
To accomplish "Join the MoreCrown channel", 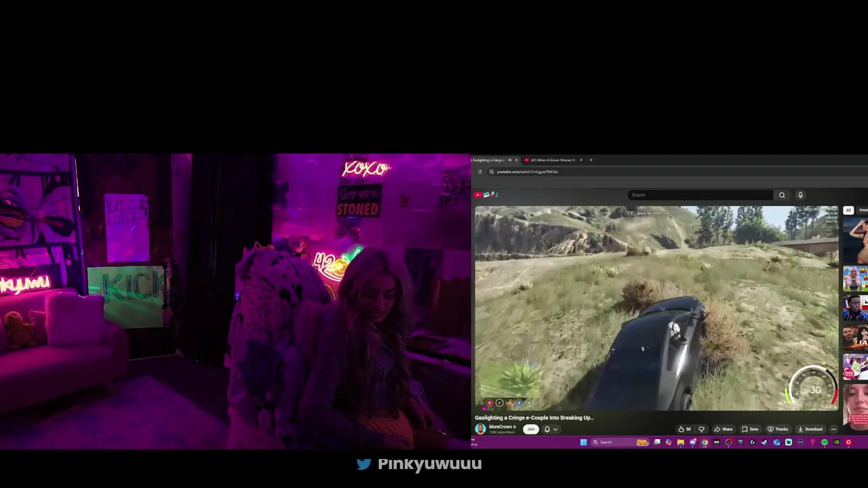I will pos(530,429).
